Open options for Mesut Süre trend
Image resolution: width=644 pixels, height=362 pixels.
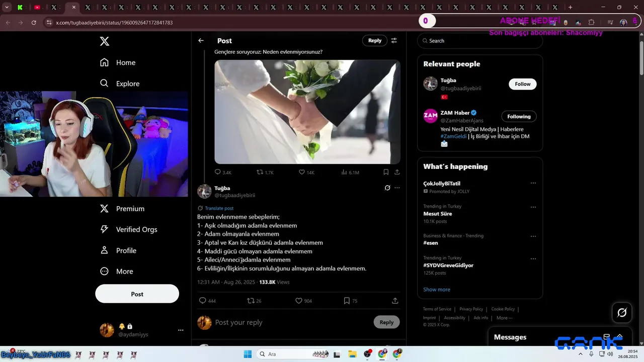533,207
